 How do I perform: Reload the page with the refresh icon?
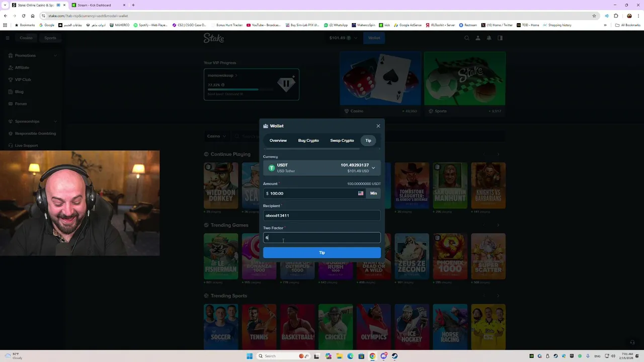pyautogui.click(x=23, y=16)
